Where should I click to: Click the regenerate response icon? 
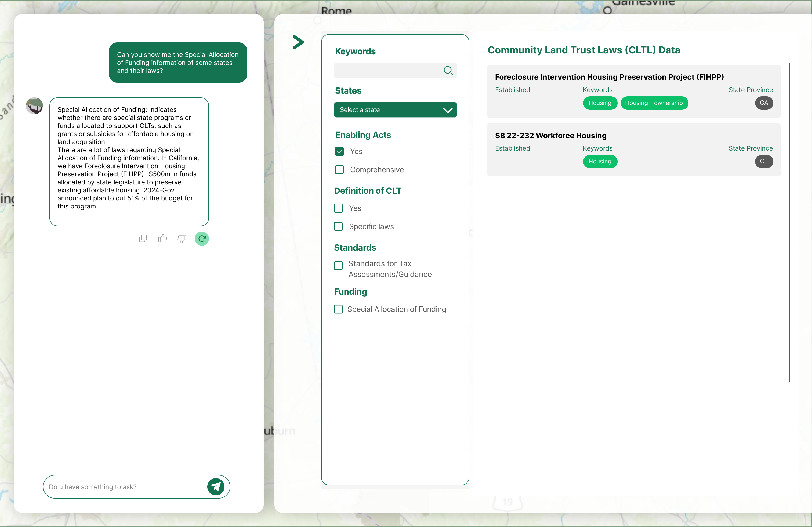coord(202,239)
